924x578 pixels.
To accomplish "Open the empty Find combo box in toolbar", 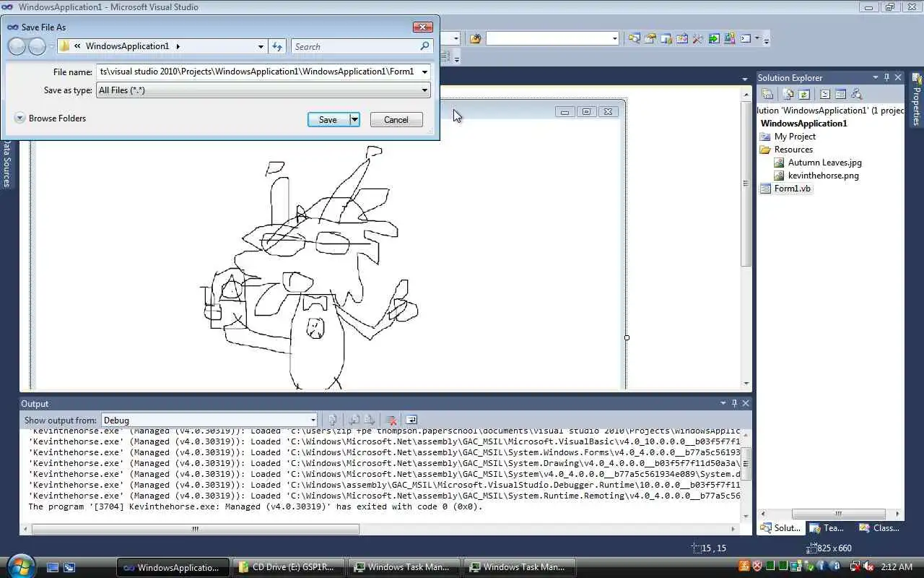I will click(552, 38).
